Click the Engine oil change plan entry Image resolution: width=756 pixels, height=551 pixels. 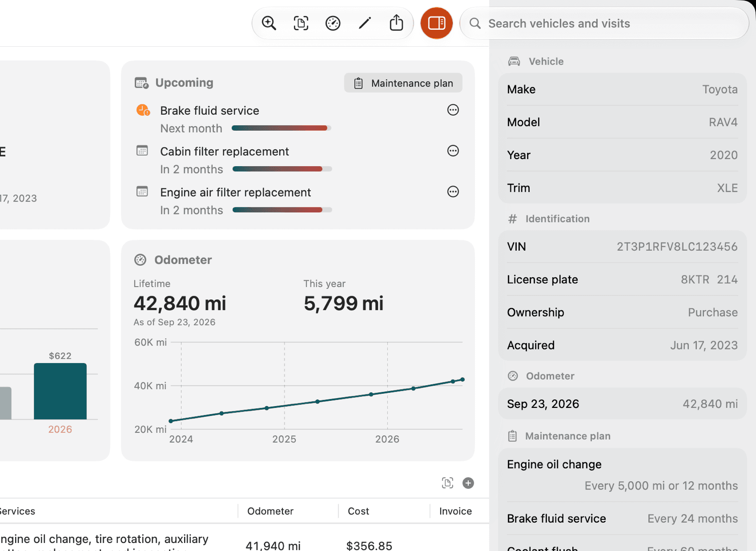click(622, 475)
